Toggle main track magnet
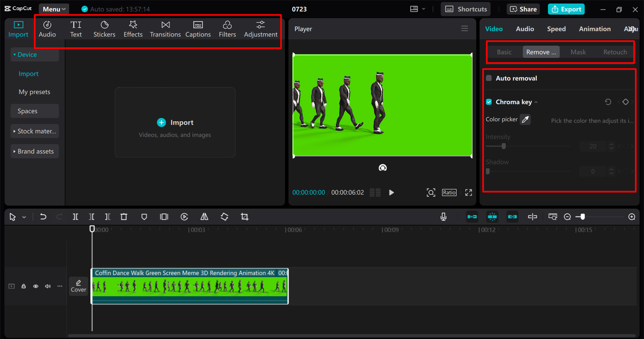The height and width of the screenshot is (339, 644). point(472,217)
